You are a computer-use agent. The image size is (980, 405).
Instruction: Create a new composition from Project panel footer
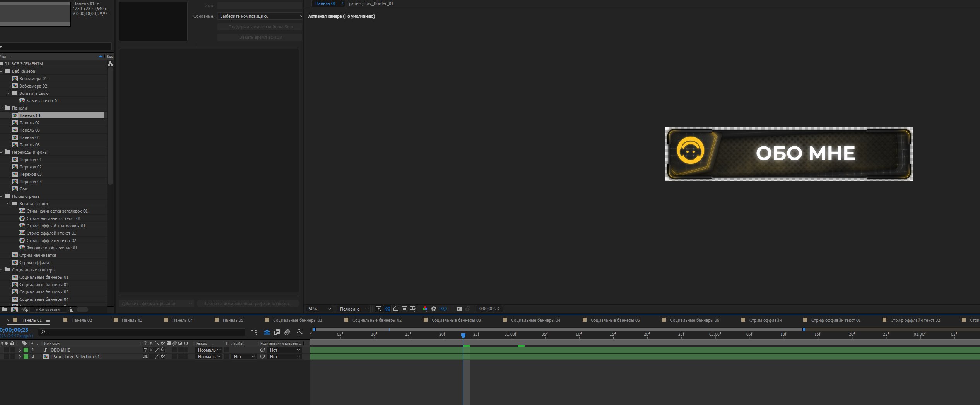pos(15,310)
